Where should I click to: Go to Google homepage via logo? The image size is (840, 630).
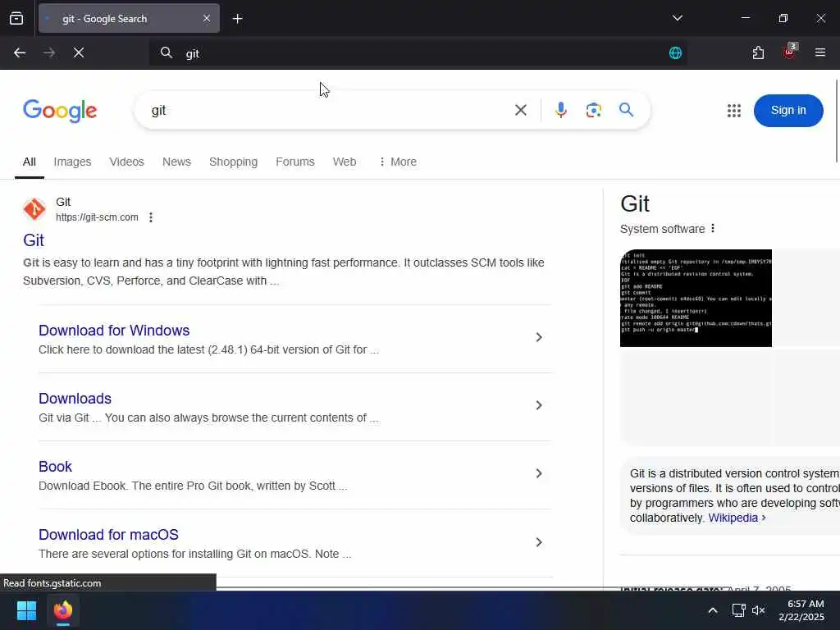60,111
